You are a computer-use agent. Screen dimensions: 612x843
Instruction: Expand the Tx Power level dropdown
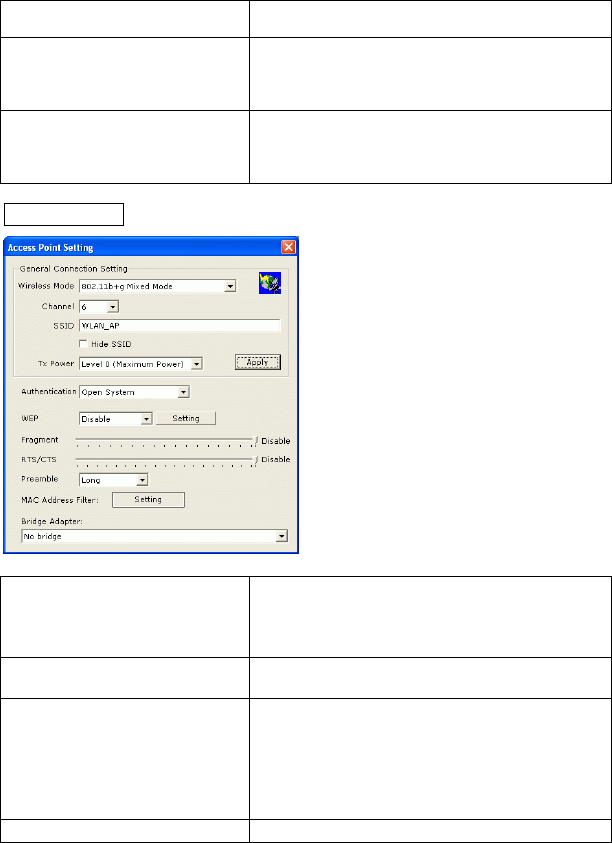141,364
